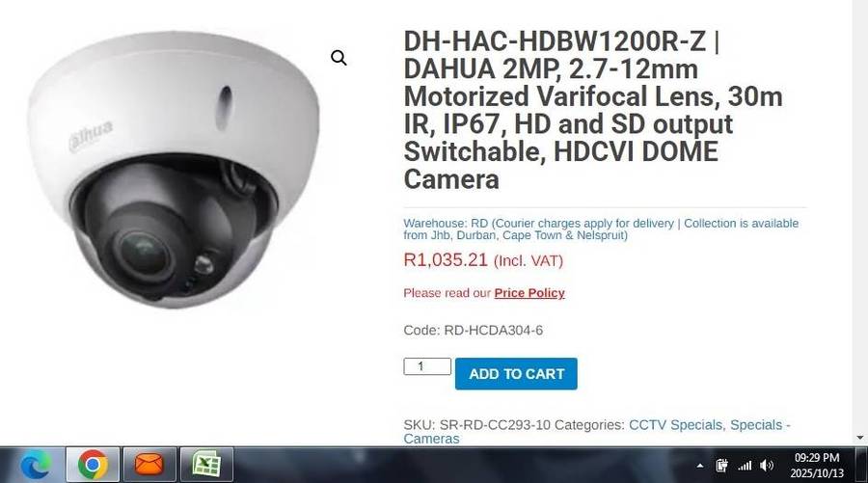Switch to Google Chrome in taskbar
The height and width of the screenshot is (483, 868).
click(93, 464)
